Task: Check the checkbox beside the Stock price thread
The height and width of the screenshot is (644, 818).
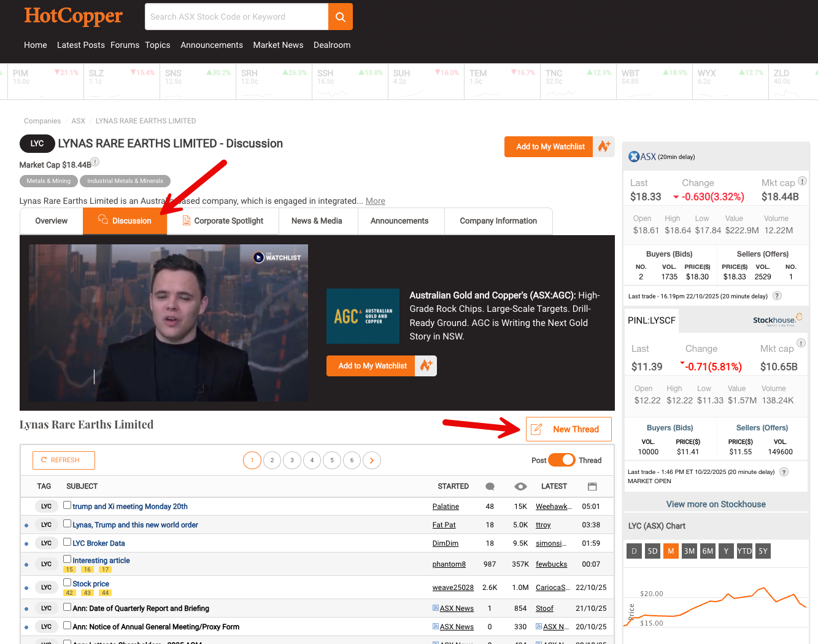Action: point(67,581)
